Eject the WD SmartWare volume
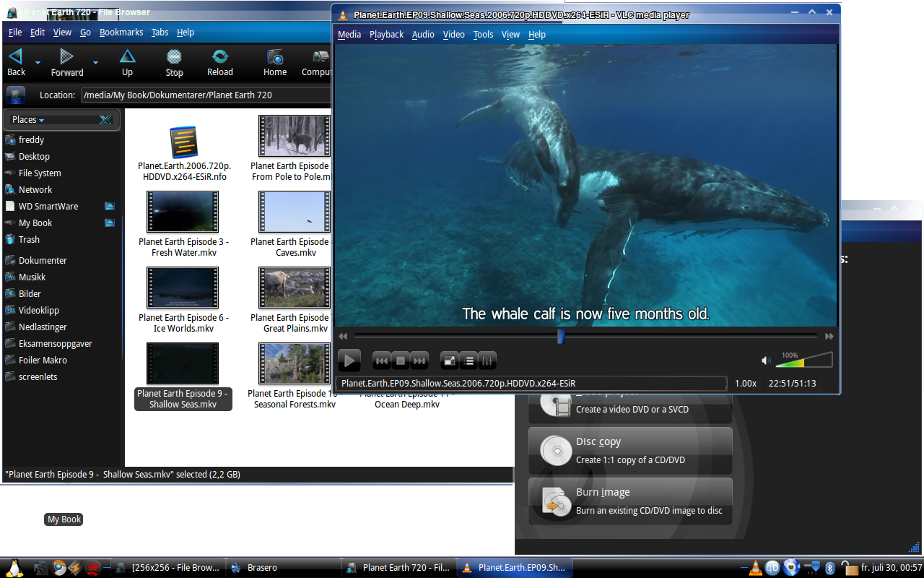 pyautogui.click(x=110, y=207)
